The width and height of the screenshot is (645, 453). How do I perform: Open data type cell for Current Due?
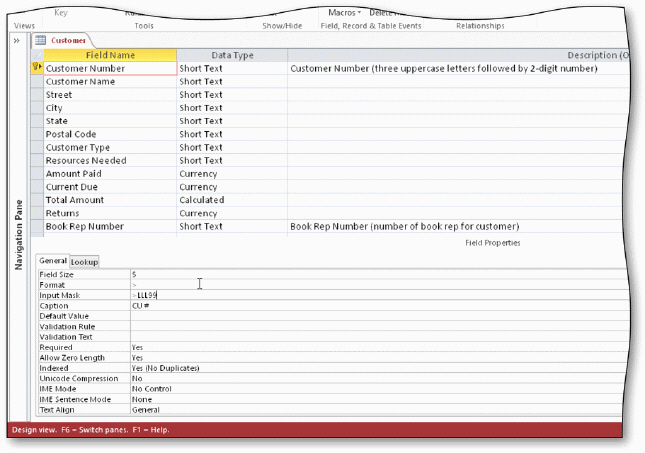[x=232, y=187]
